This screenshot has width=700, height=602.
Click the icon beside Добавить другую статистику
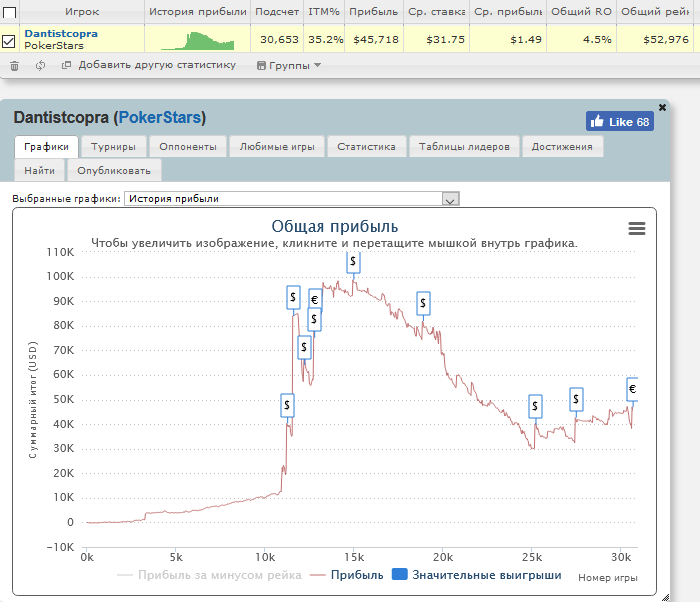pos(67,65)
